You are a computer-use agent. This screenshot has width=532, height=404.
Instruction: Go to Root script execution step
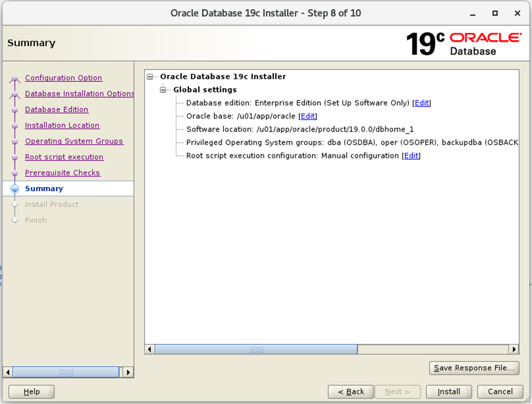64,157
